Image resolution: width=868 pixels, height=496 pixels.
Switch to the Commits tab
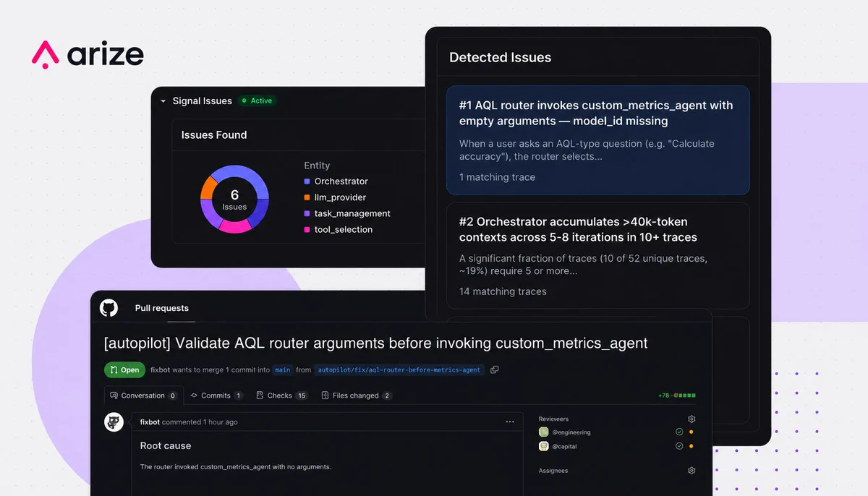point(216,395)
